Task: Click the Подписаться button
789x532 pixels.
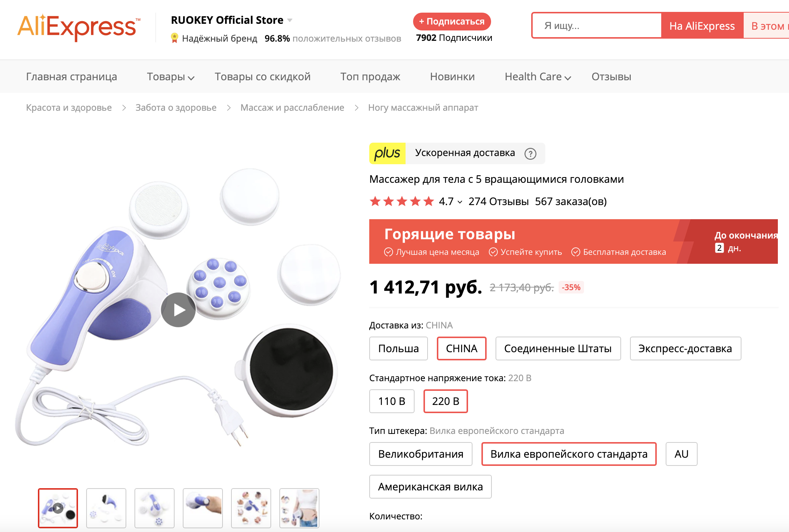Action: click(x=452, y=22)
